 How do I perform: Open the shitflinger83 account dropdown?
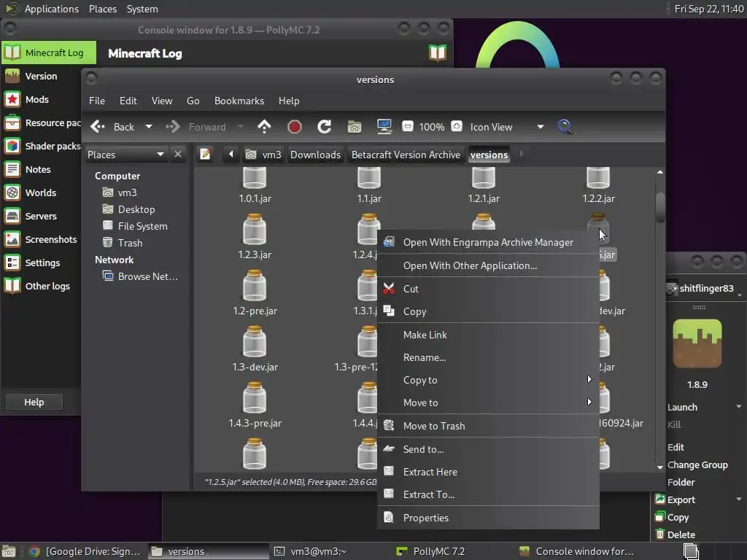click(705, 288)
